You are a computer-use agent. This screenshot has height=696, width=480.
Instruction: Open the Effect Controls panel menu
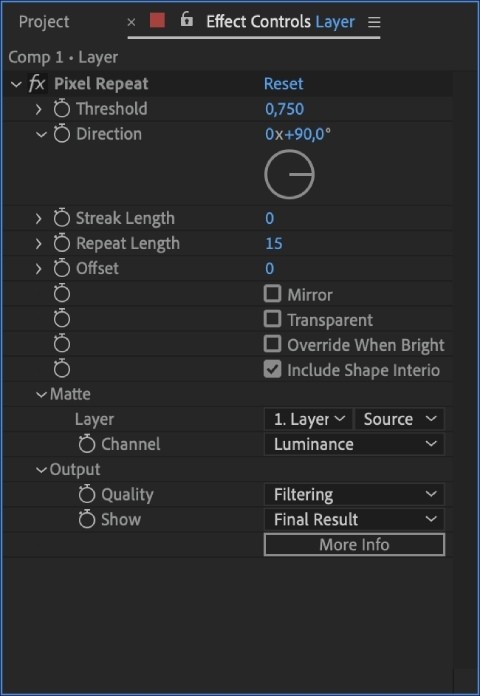click(x=374, y=22)
